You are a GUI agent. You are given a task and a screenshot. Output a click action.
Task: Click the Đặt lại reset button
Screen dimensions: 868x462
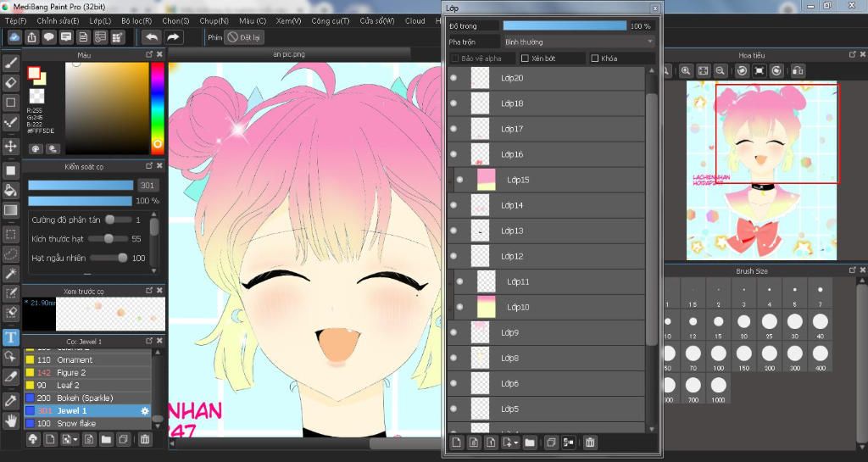[x=244, y=37]
